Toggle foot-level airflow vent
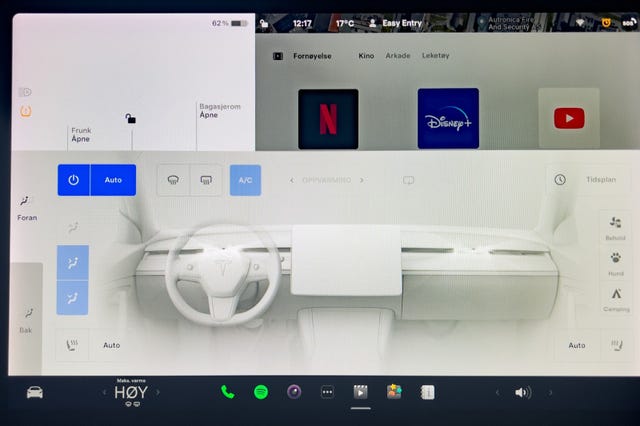 click(73, 298)
